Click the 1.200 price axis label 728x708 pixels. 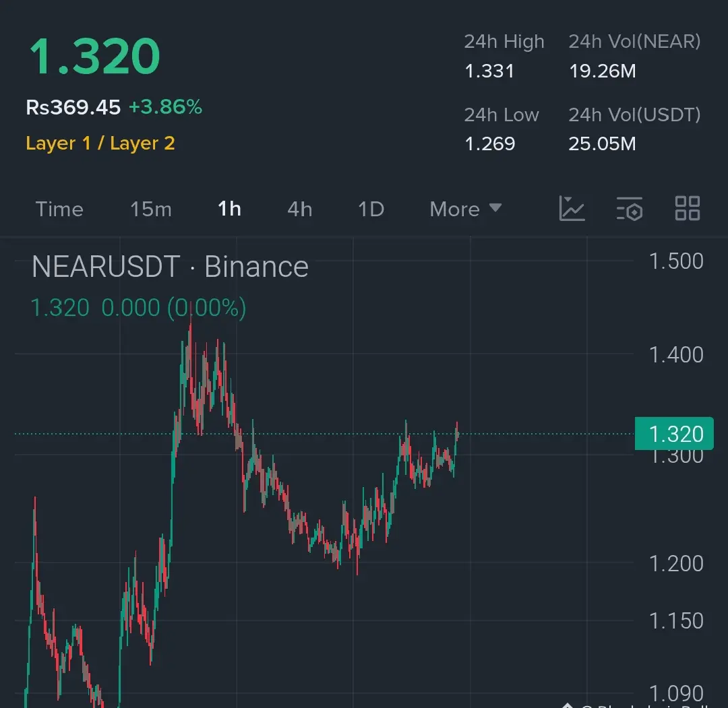[x=676, y=564]
